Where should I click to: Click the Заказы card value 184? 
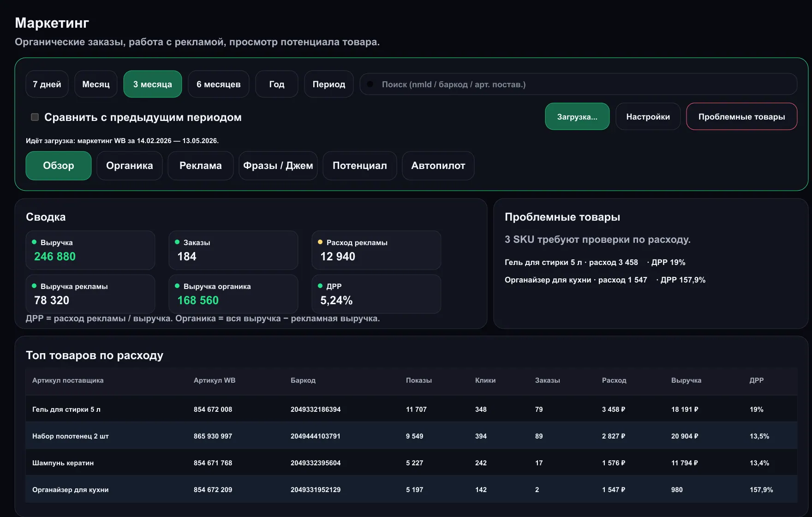pos(187,256)
